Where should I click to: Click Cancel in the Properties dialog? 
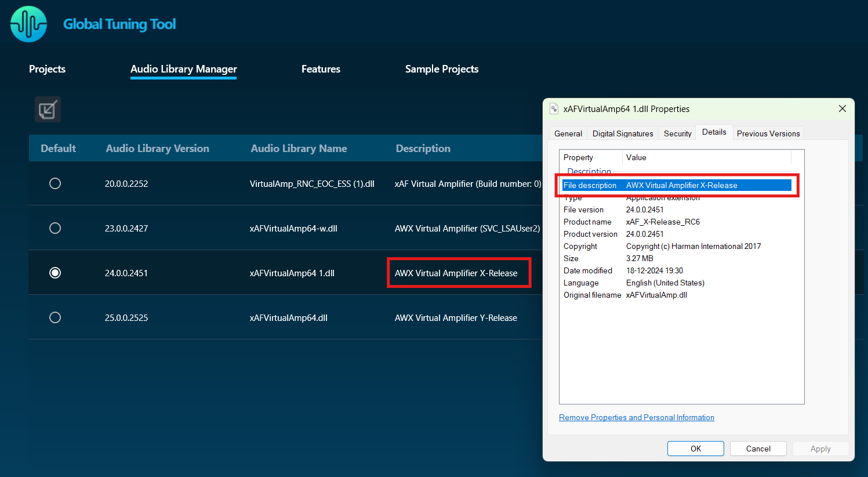758,449
